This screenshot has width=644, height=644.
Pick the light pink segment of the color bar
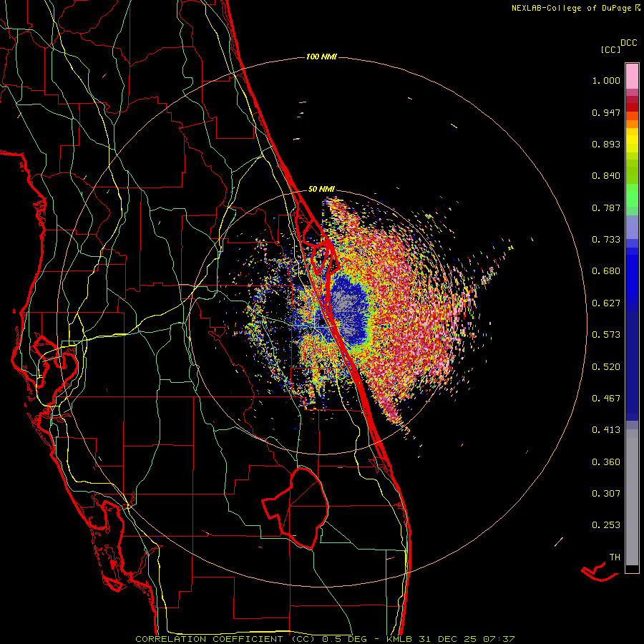click(x=632, y=77)
